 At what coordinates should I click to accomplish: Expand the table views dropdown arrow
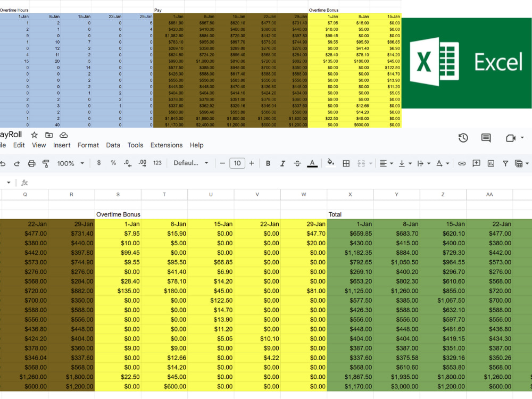pos(527,163)
